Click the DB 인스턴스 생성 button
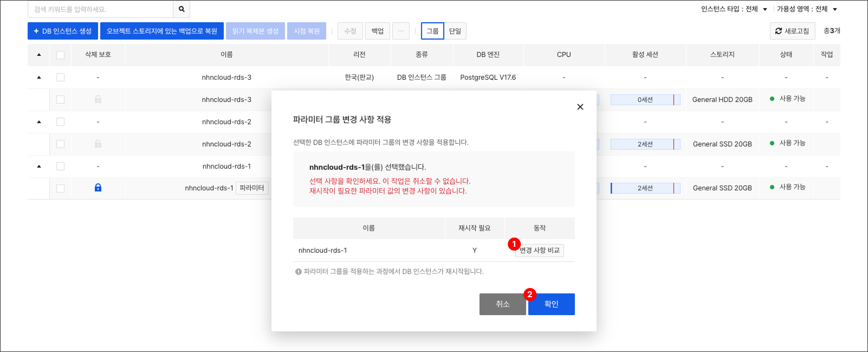 click(63, 31)
